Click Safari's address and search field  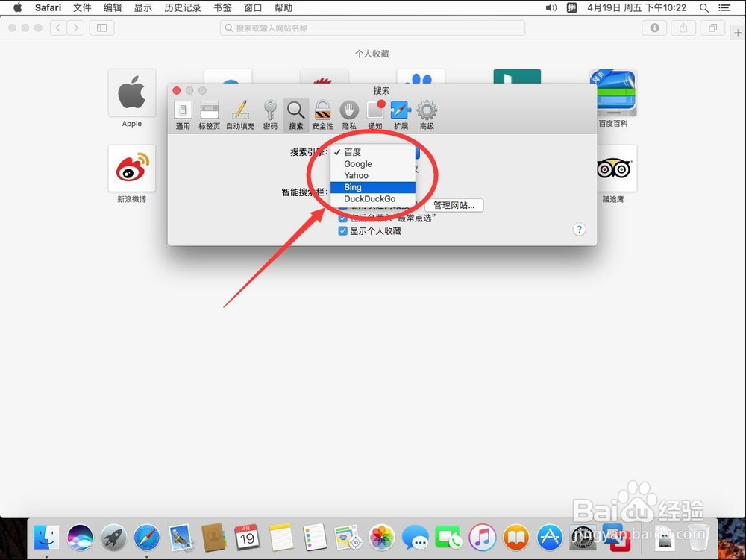372,28
